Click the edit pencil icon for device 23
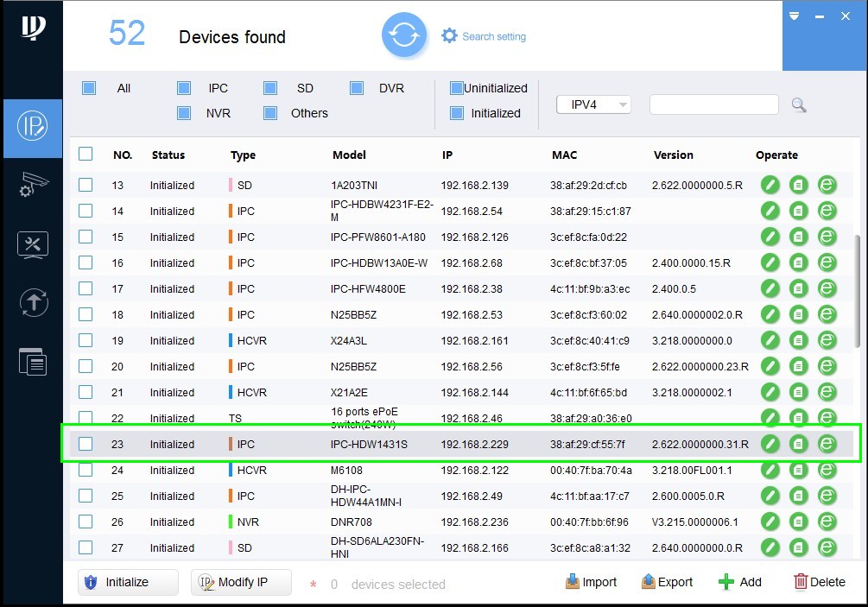Viewport: 868px width, 607px height. pos(770,444)
